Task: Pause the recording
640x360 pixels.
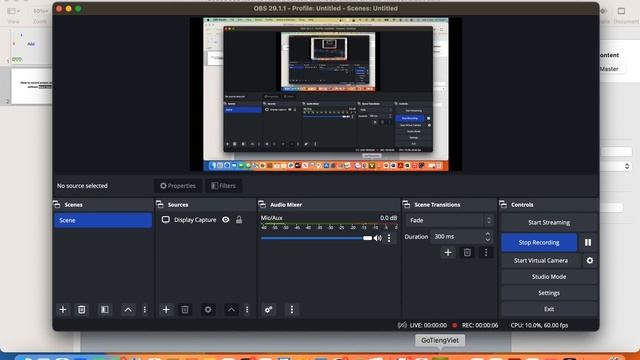Action: 588,242
